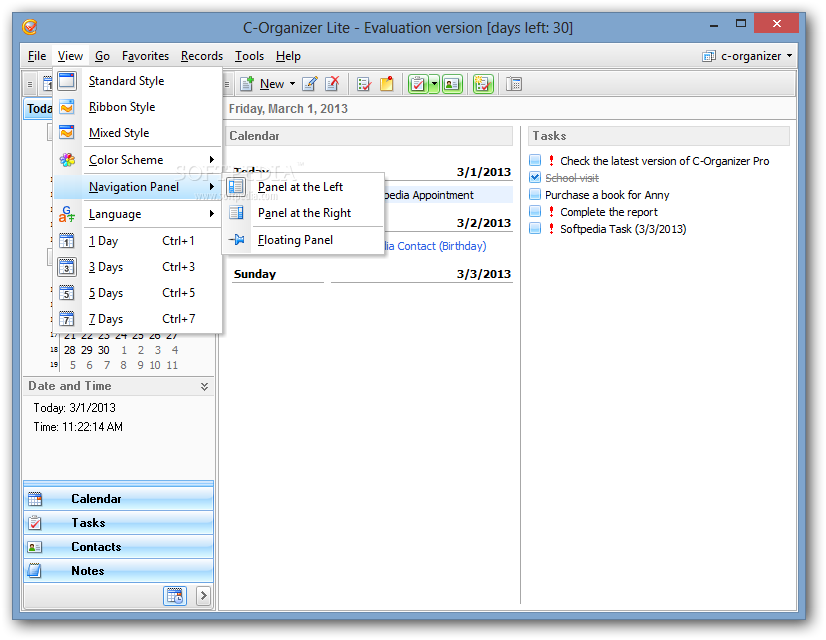Click the main toolbar drag handle grip

pos(227,84)
